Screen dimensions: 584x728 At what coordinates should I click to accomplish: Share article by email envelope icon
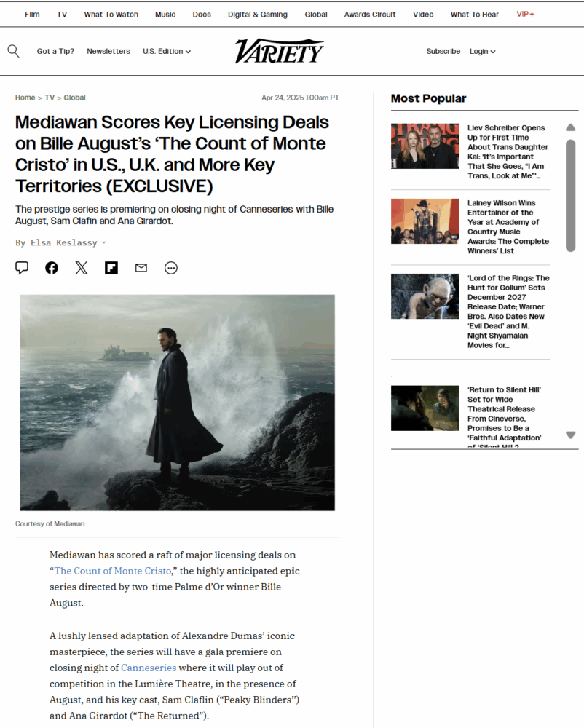[141, 268]
